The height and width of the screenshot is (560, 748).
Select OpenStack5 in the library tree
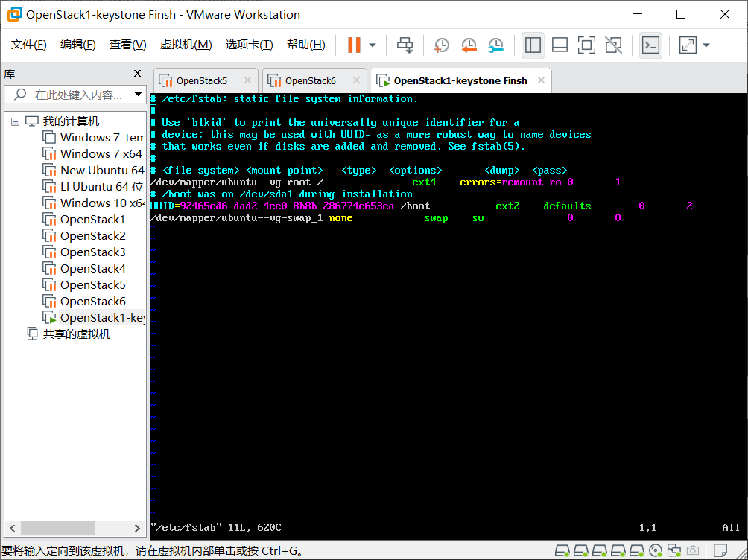coord(92,284)
